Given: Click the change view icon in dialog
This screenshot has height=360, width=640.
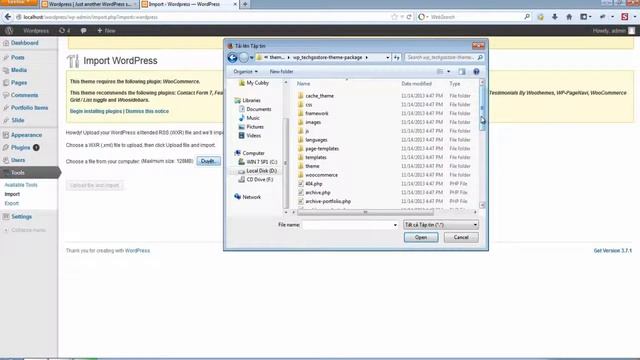Looking at the screenshot, I should tap(440, 71).
